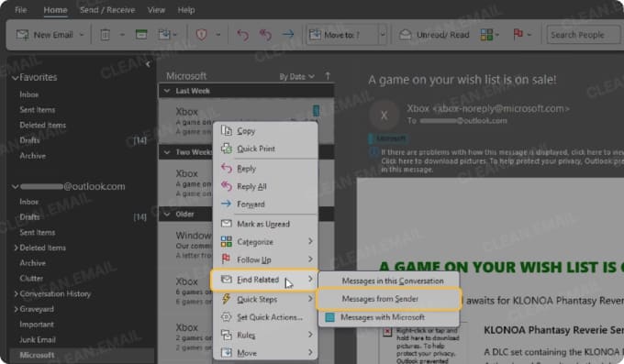624x364 pixels.
Task: Click the Search People field
Action: [x=583, y=35]
